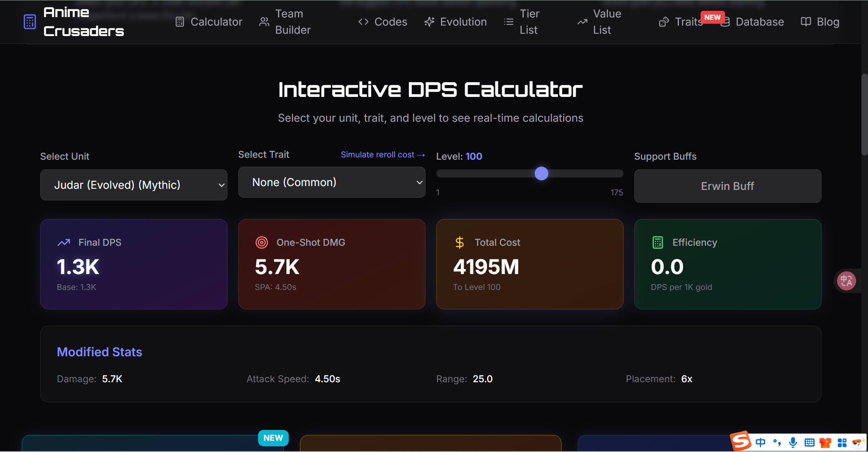Go to the Tier List page
This screenshot has width=868, height=452.
[x=522, y=22]
